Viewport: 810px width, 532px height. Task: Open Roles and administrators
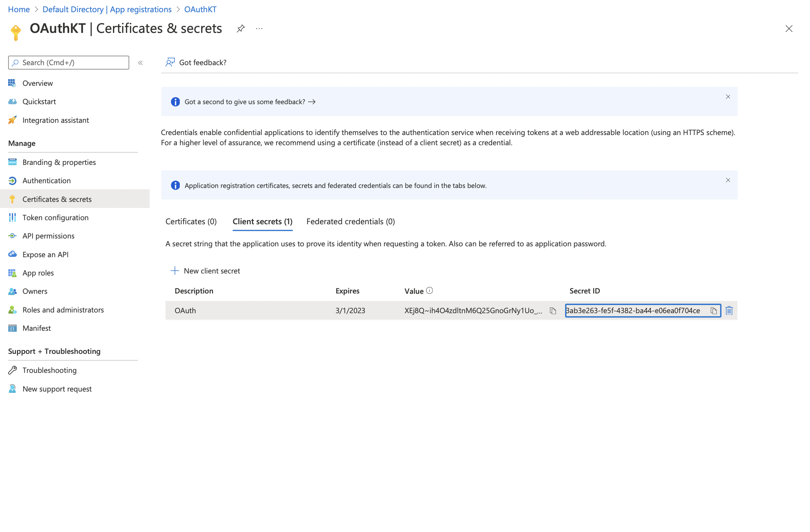pyautogui.click(x=63, y=310)
